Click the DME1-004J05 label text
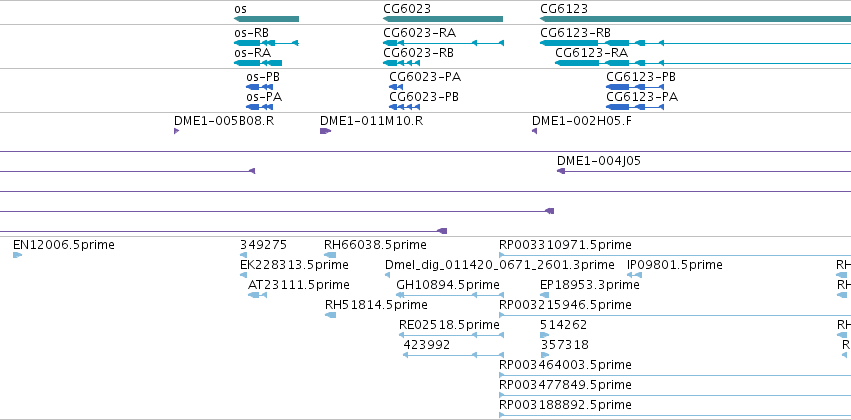 click(599, 161)
